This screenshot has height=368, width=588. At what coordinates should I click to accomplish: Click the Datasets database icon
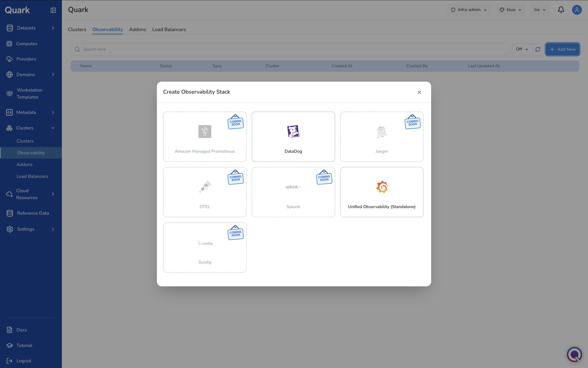coord(10,28)
